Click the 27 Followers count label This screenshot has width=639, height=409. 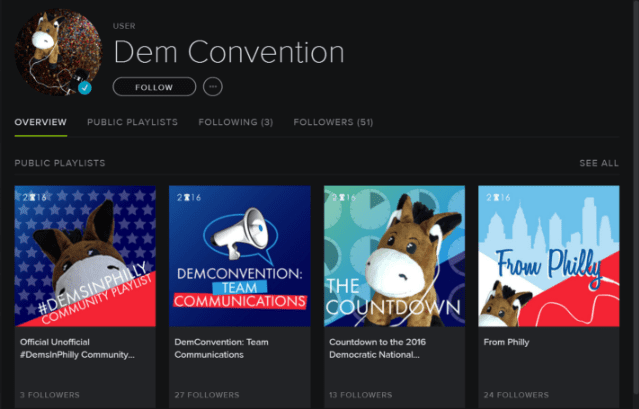(204, 395)
